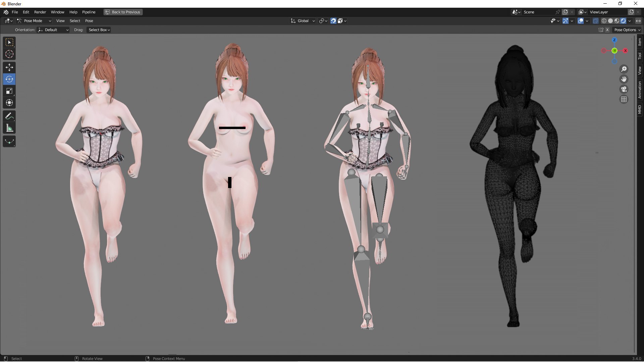Select the Annotate tool

click(x=9, y=116)
